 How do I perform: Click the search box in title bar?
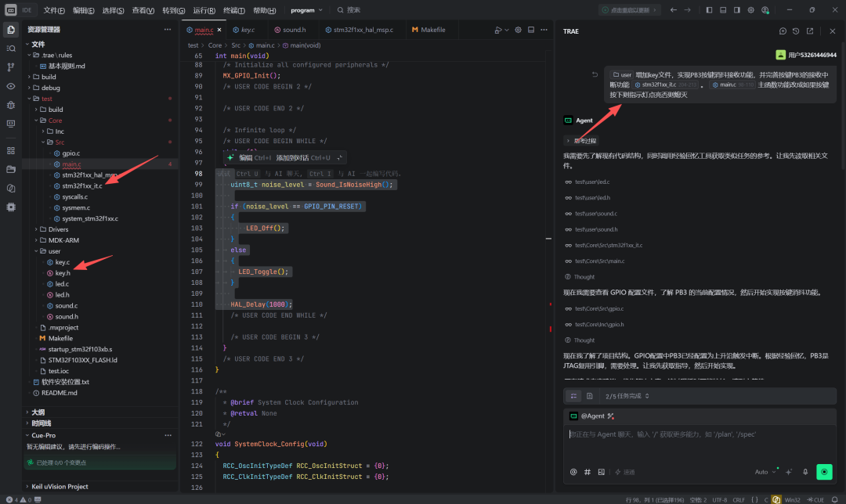(x=349, y=9)
